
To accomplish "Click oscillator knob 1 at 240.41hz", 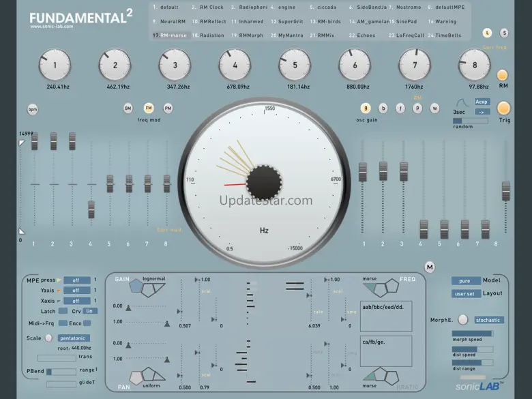I will pyautogui.click(x=55, y=65).
